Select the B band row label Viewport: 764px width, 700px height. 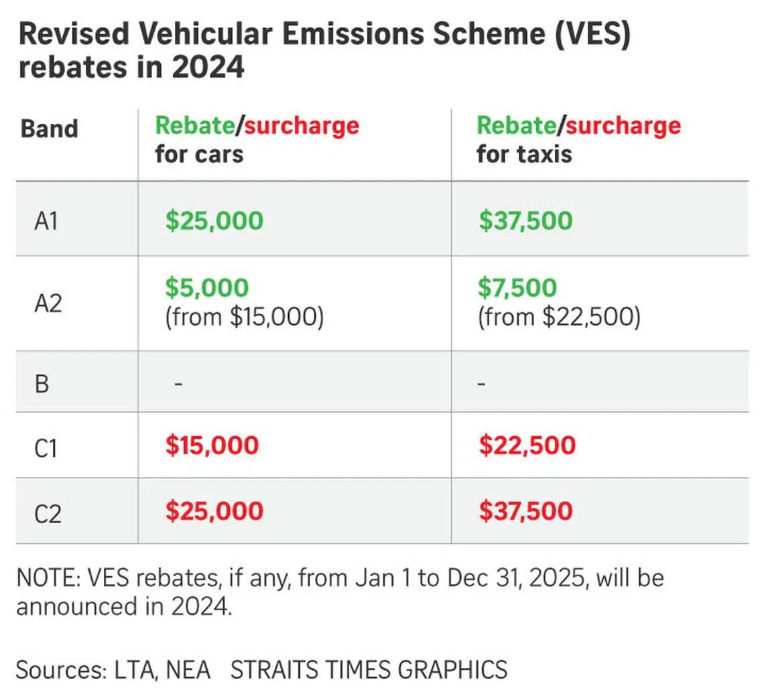click(42, 384)
